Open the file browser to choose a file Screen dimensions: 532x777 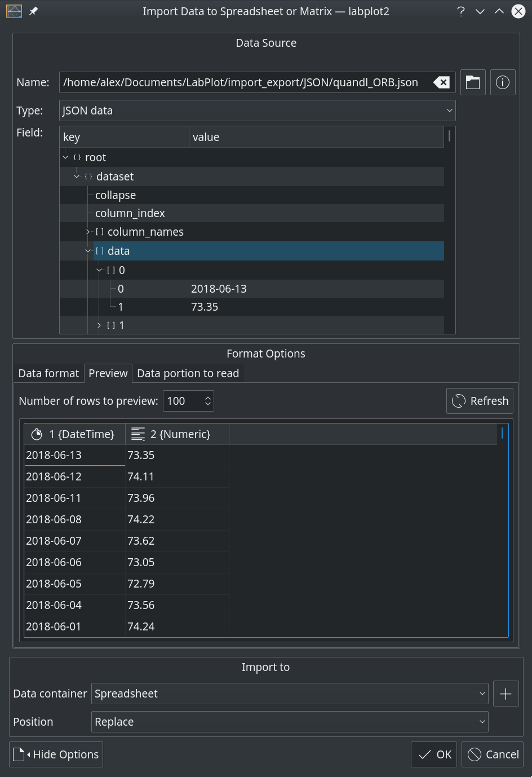click(472, 82)
